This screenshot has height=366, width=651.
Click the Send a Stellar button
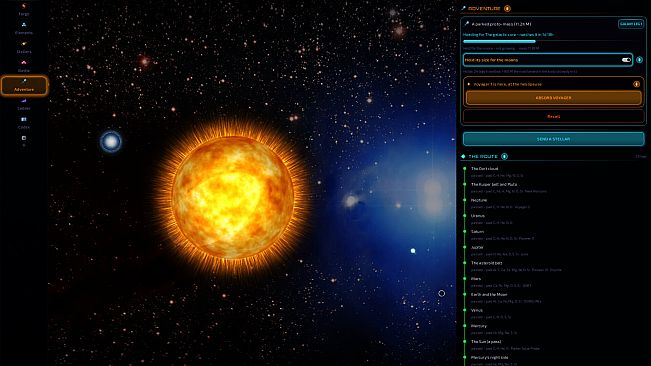tap(553, 139)
